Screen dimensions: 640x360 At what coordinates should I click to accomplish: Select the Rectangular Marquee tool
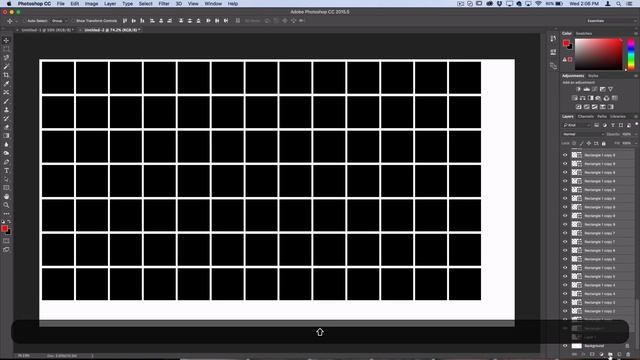click(x=6, y=49)
